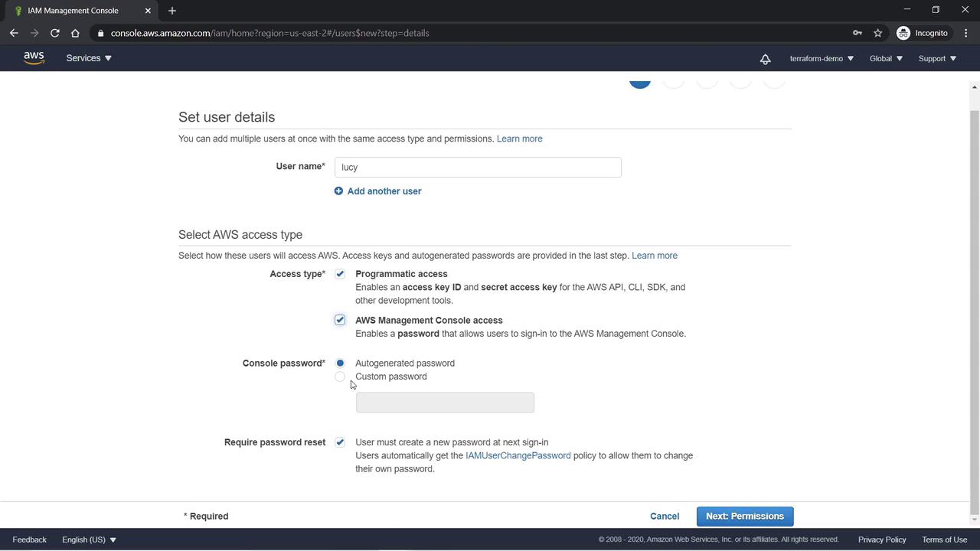Image resolution: width=980 pixels, height=551 pixels.
Task: Click the browser home icon
Action: (75, 33)
